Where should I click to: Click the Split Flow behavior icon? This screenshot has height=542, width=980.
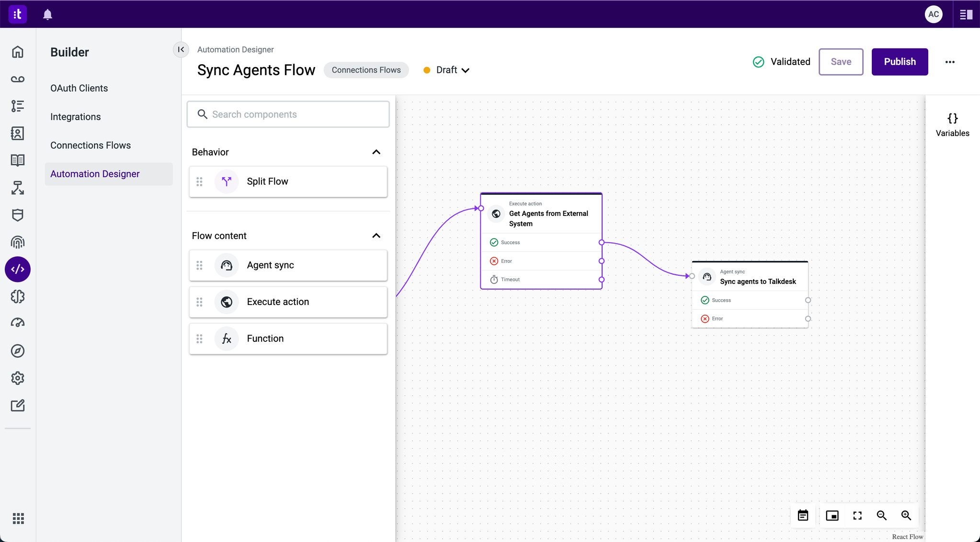point(226,181)
